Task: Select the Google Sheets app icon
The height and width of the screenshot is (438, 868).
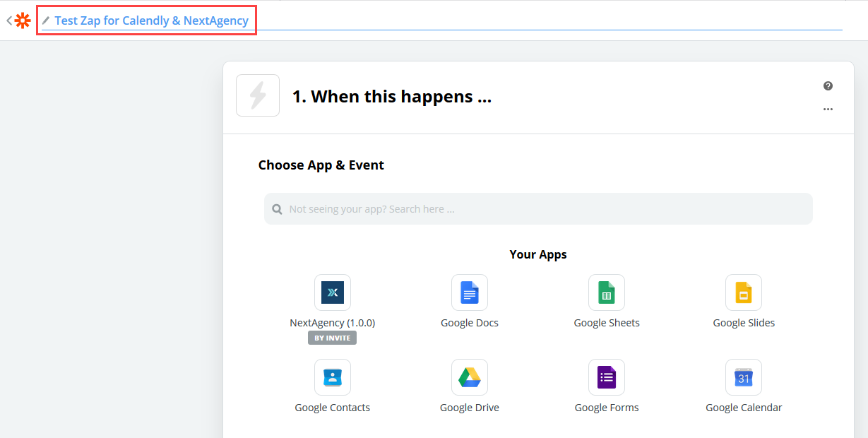Action: [x=607, y=292]
